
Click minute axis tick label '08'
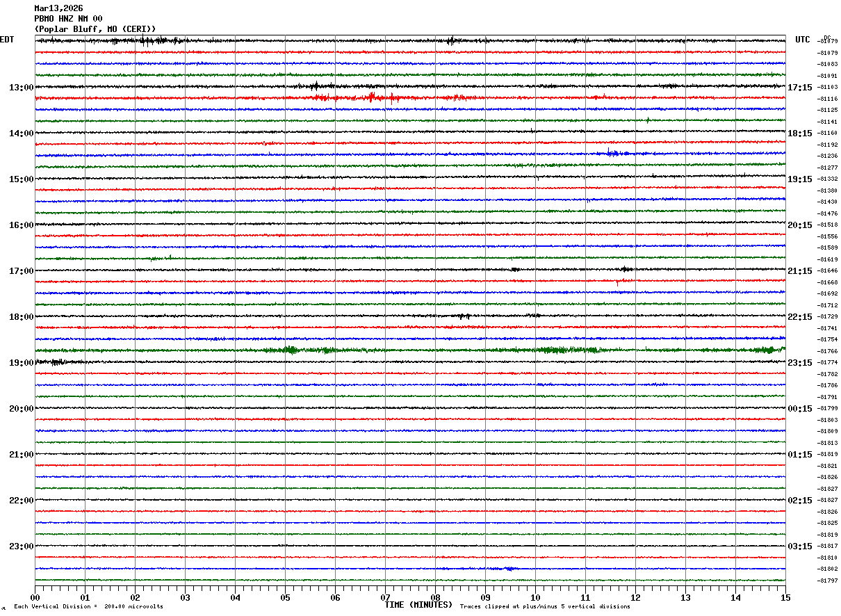tap(435, 598)
